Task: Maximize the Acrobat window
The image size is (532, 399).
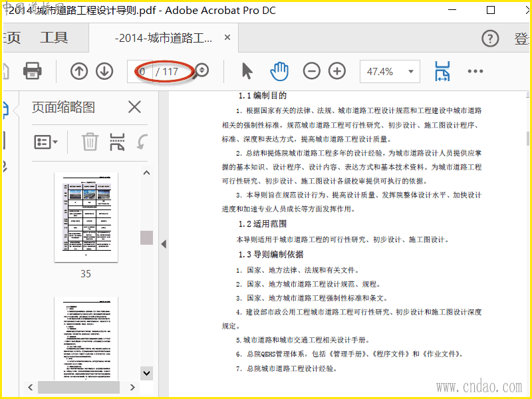Action: pos(491,10)
